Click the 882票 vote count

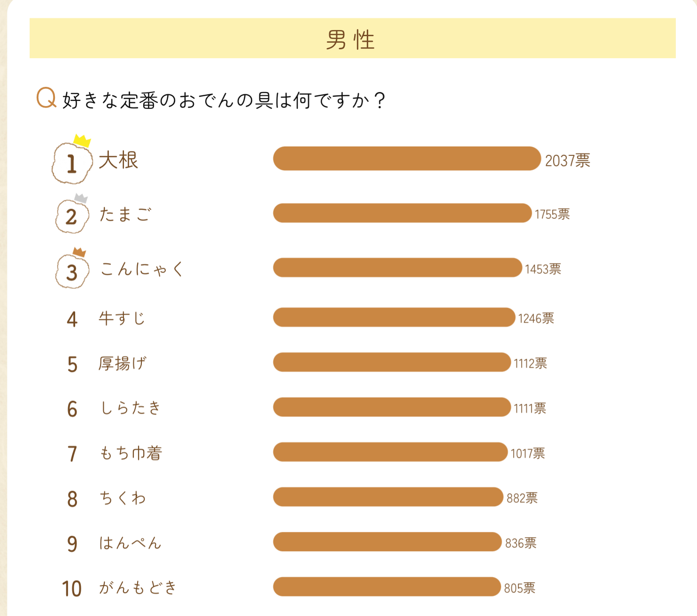pyautogui.click(x=522, y=498)
